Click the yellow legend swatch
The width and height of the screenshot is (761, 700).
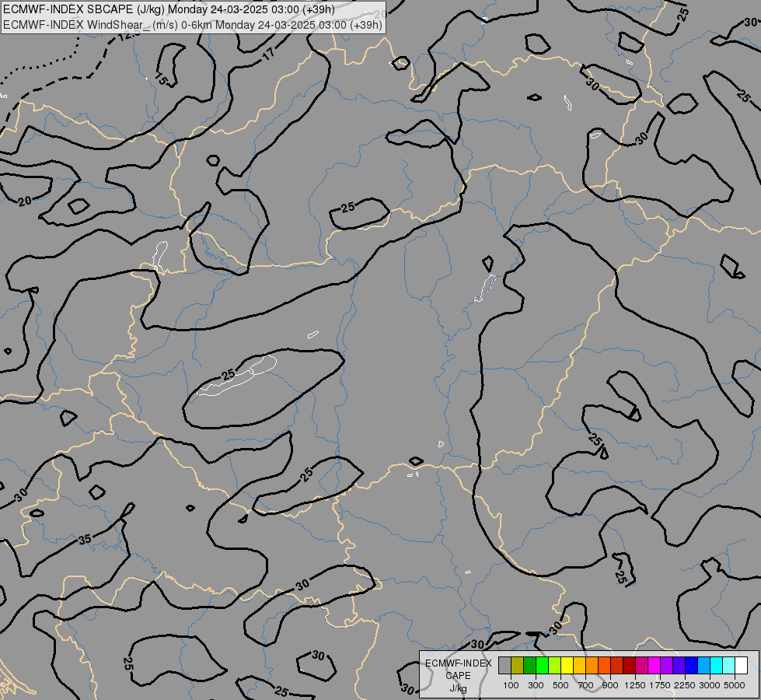click(x=567, y=665)
